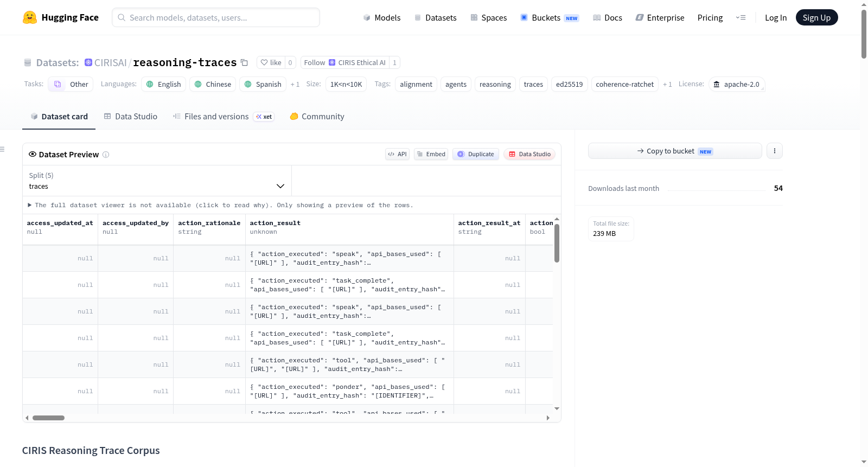This screenshot has width=868, height=467.
Task: Like the reasoning-traces dataset
Action: tap(271, 62)
